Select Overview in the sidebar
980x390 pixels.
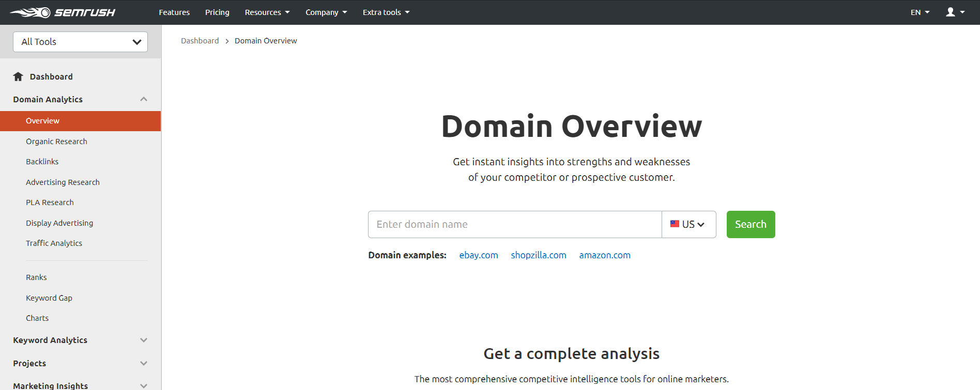(x=80, y=121)
